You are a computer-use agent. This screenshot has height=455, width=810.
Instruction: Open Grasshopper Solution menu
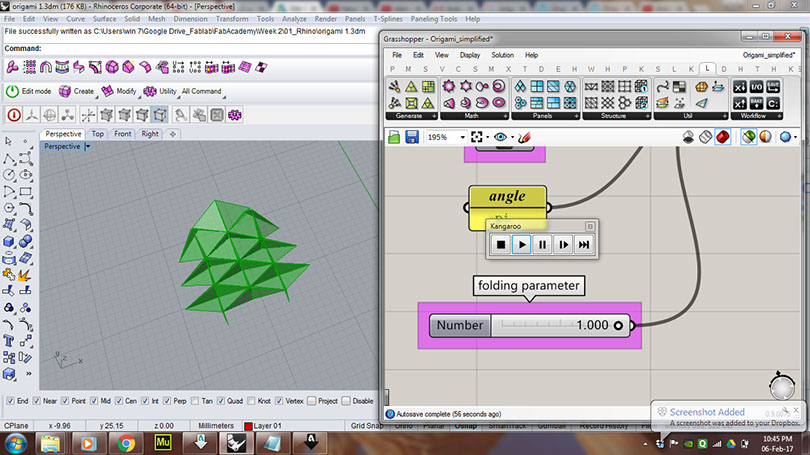[502, 55]
